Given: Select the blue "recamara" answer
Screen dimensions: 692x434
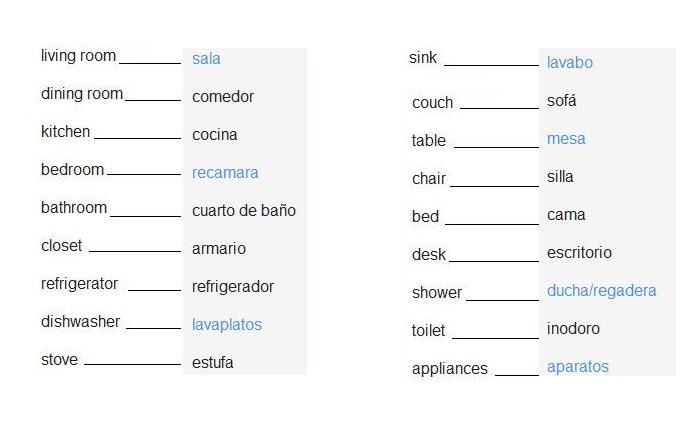Looking at the screenshot, I should 225,173.
